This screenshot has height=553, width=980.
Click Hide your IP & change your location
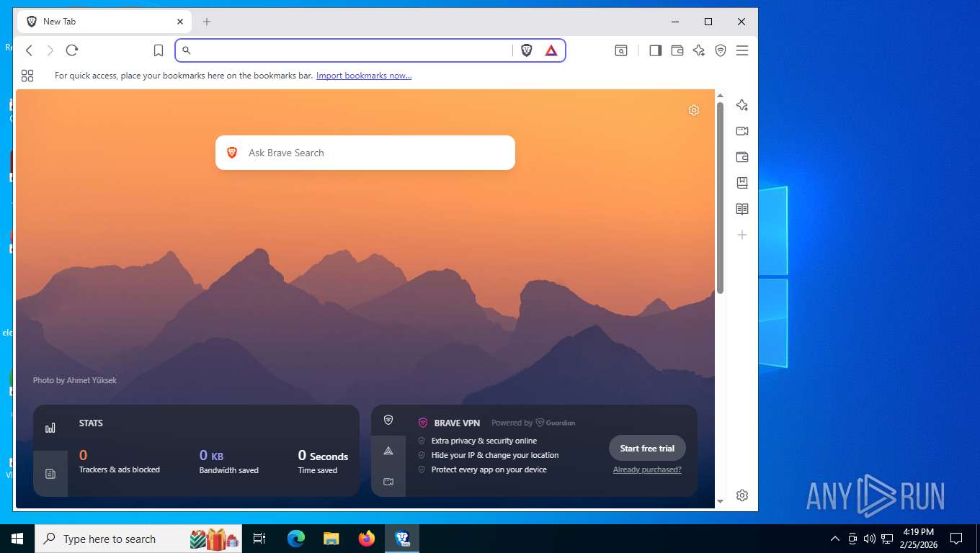tap(495, 455)
